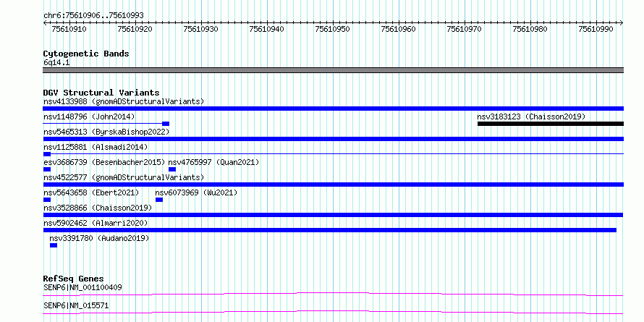Click the blue bar under nsv5465313
Screen dimensions: 644x322
pos(334,139)
